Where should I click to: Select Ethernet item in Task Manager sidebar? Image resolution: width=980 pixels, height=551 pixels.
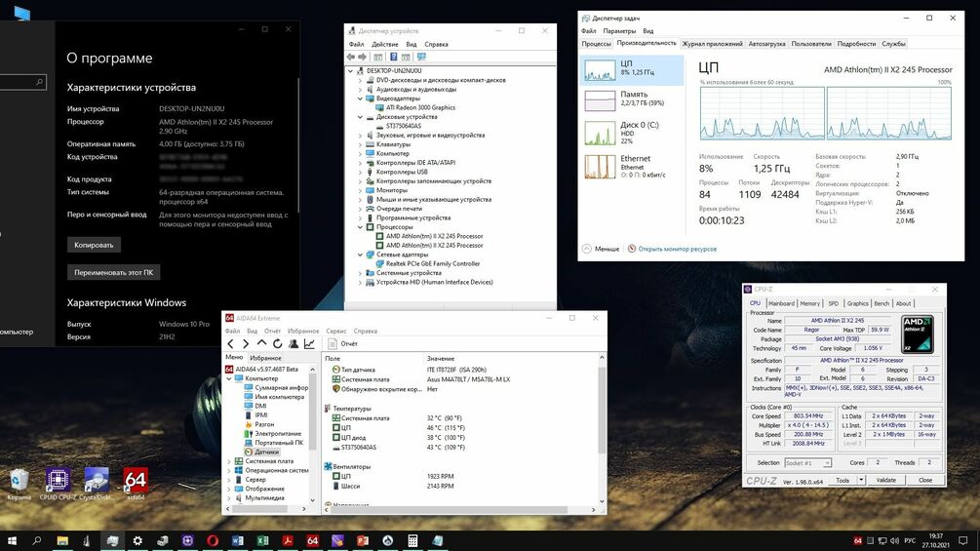click(x=632, y=166)
